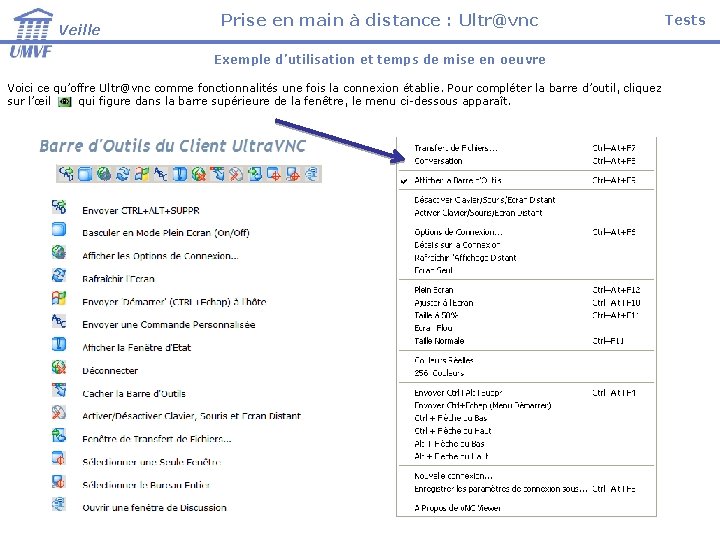Image resolution: width=720 pixels, height=540 pixels.
Task: Click the 'Ouvrir une fenêtre de Discussion' label text
Action: pos(154,508)
